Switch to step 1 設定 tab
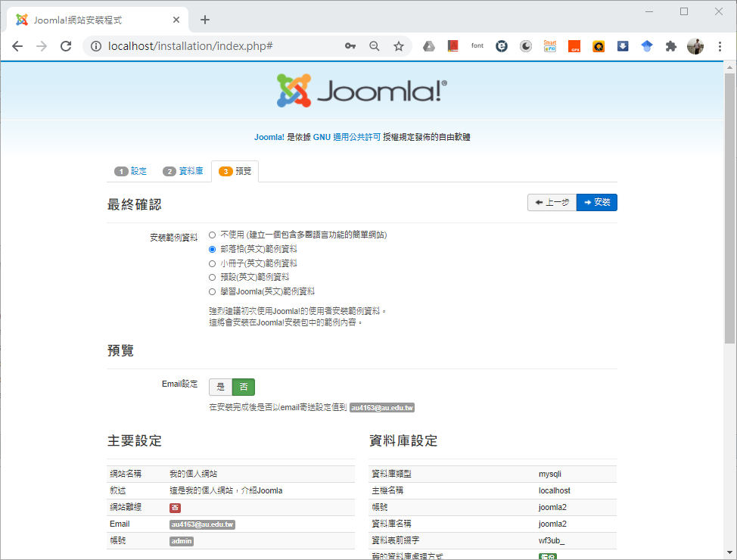 click(x=131, y=171)
